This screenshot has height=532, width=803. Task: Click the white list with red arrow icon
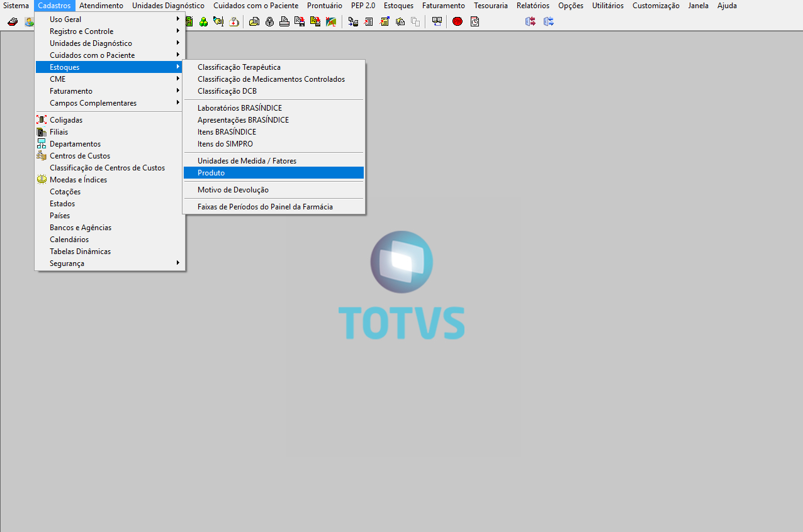[x=369, y=21]
